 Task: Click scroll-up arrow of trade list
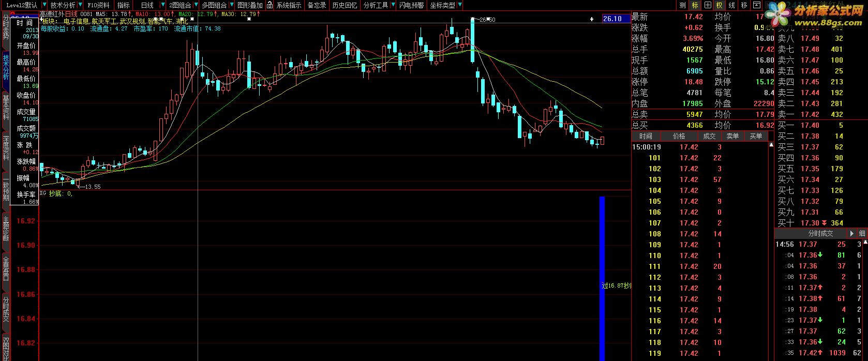[771, 145]
